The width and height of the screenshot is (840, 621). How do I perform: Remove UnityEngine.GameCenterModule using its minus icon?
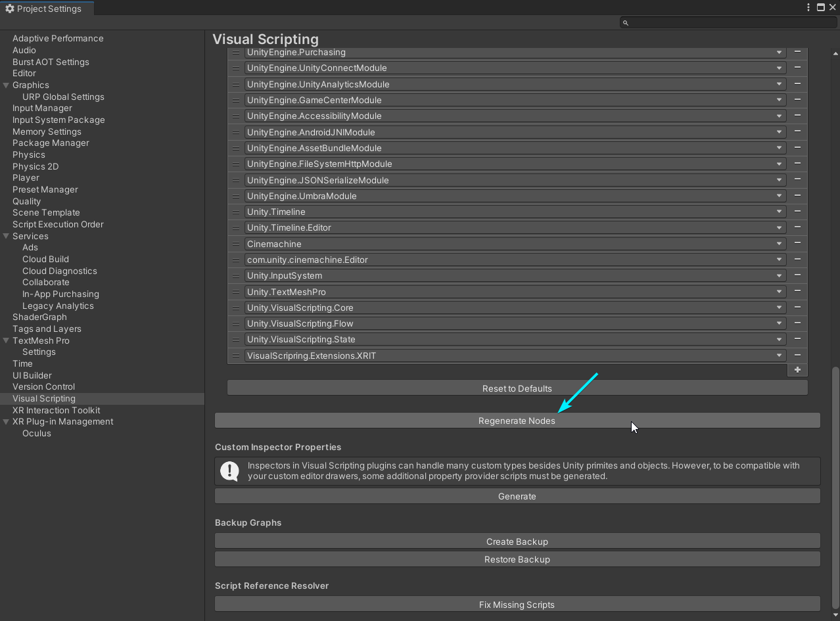797,100
